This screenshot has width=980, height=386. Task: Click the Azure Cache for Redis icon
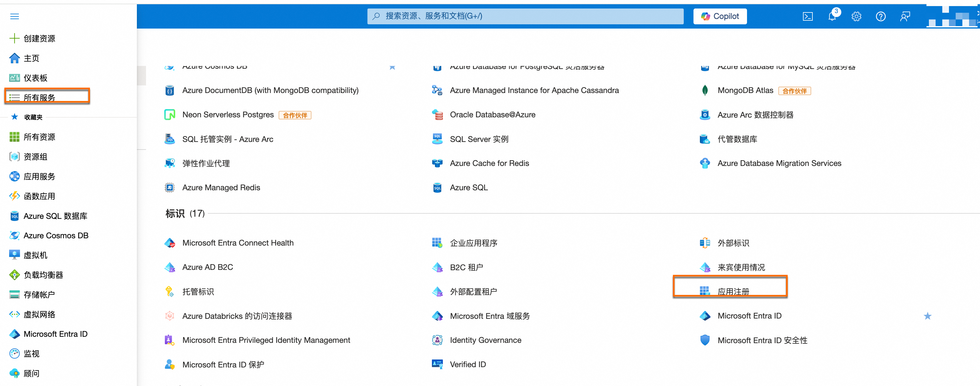click(437, 163)
